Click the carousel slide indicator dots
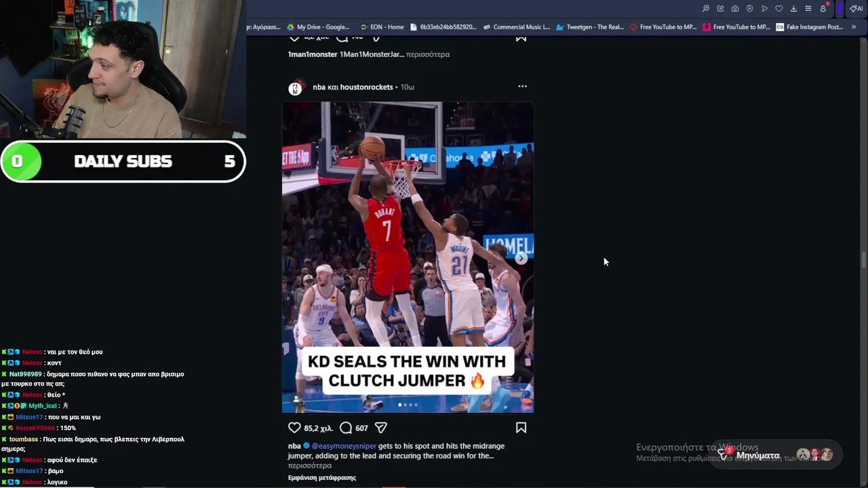The image size is (868, 488). pyautogui.click(x=408, y=405)
